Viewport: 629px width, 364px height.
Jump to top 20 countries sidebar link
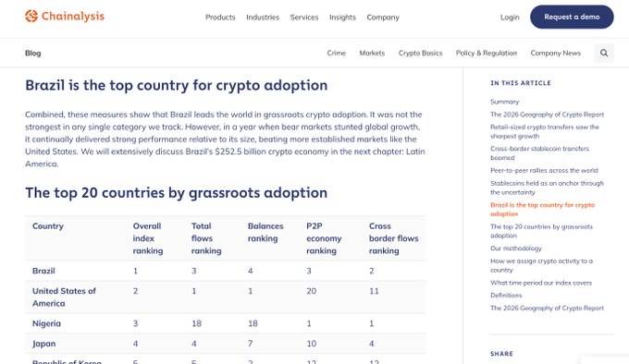[541, 231]
